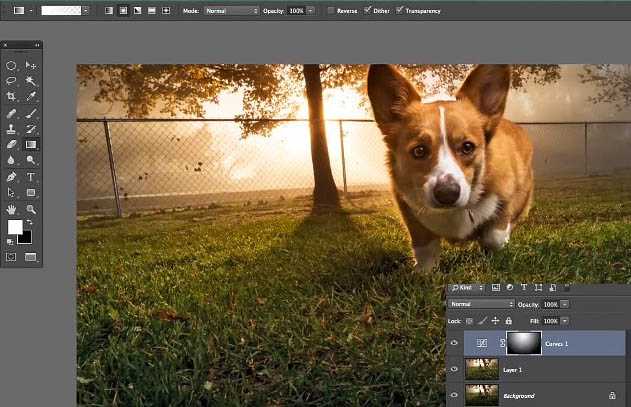Choose the Radial Gradient style button

(x=121, y=10)
